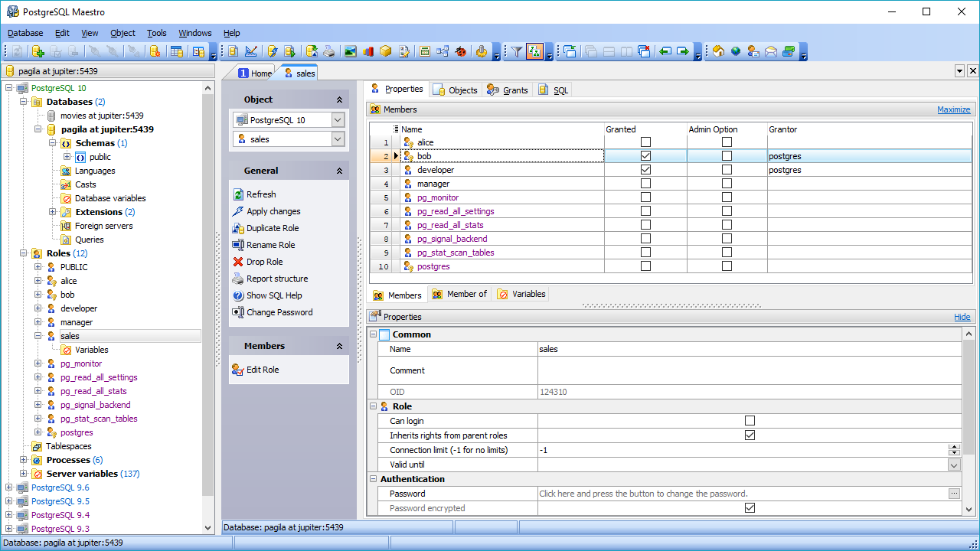Collapse the Common properties group
Image resolution: width=980 pixels, height=551 pixels.
(x=373, y=334)
